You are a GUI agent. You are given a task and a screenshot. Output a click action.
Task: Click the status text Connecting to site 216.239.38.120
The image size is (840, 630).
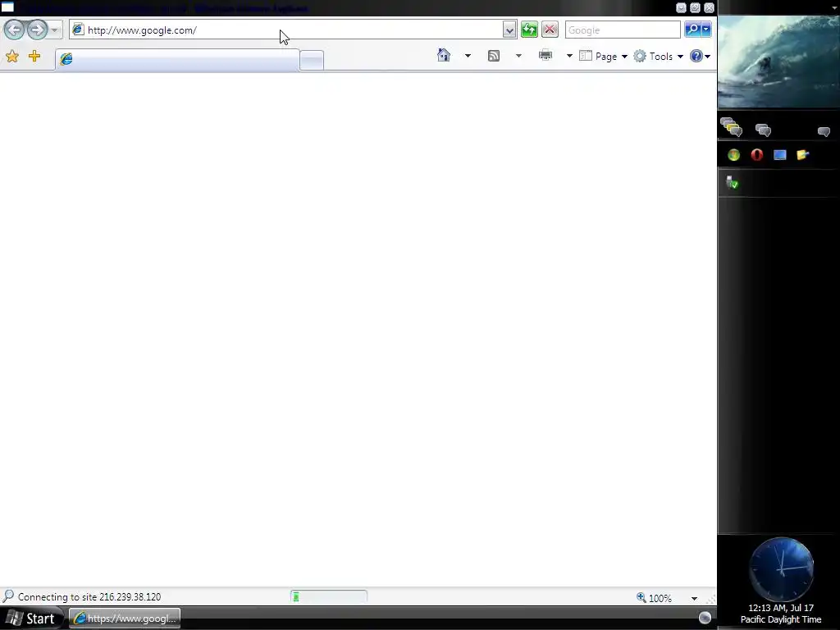click(89, 597)
